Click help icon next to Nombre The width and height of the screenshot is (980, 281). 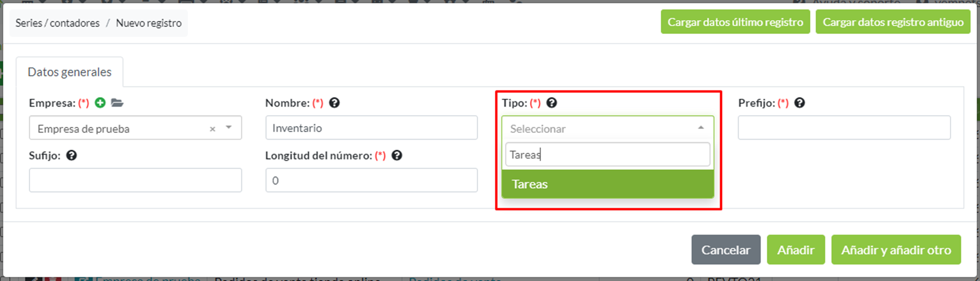point(334,103)
